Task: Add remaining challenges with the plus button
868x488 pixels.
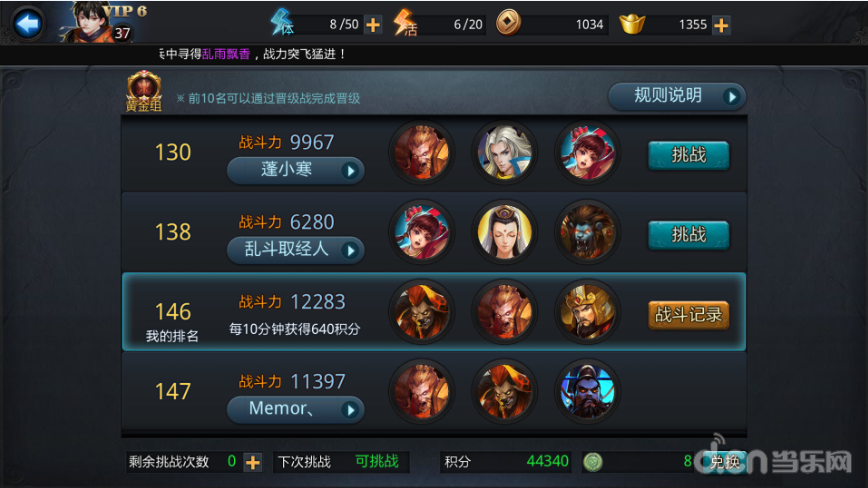Action: point(252,462)
